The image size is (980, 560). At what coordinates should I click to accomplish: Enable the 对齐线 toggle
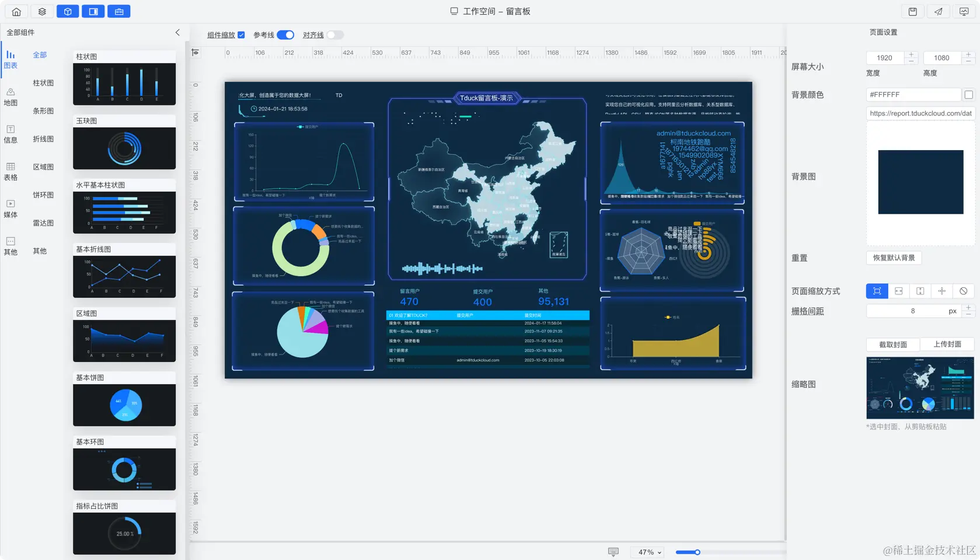(x=335, y=35)
